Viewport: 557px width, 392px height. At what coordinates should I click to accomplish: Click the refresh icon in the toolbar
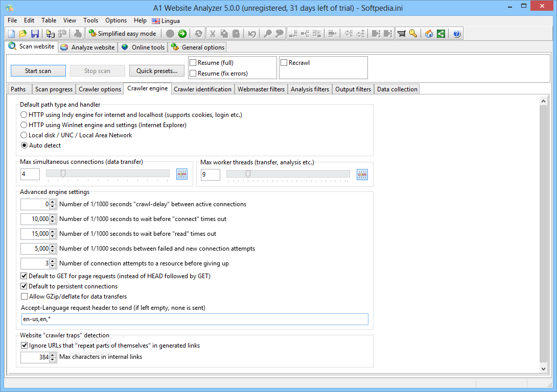coord(199,34)
